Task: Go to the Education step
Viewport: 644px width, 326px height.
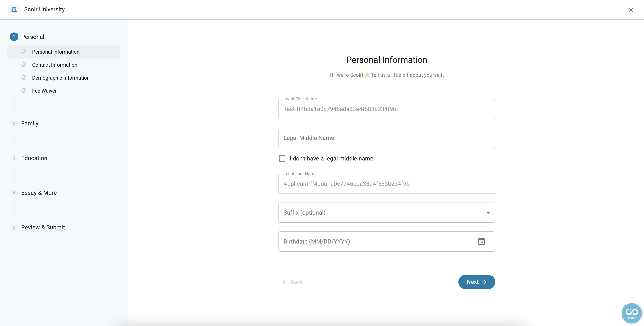Action: pos(34,158)
